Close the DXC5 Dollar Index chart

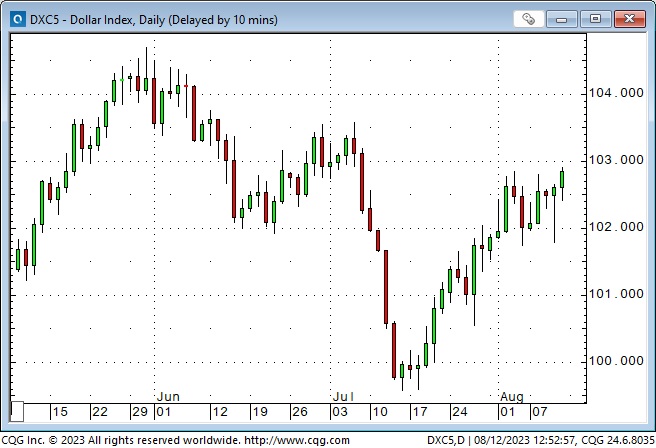click(x=629, y=19)
